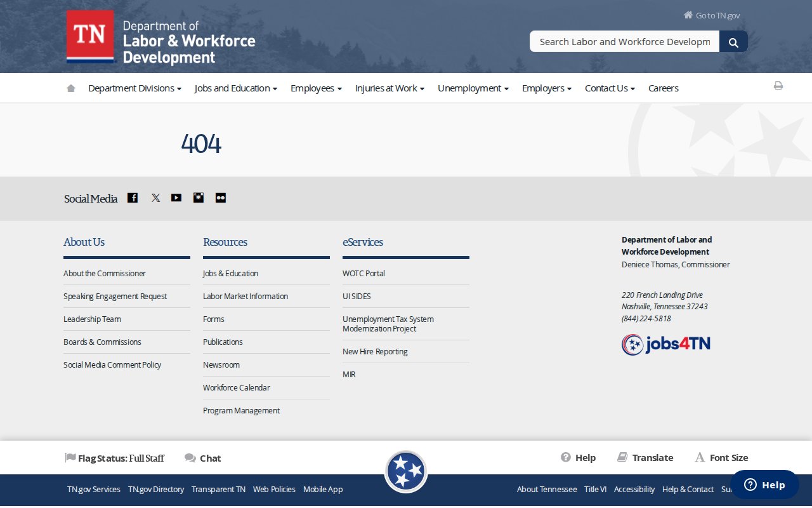Viewport: 812px width, 508px height.
Task: Open the Facebook social media icon
Action: (133, 198)
